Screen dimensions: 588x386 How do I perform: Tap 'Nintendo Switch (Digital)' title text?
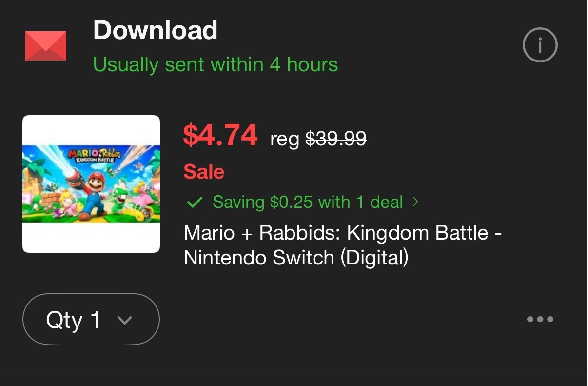point(295,257)
